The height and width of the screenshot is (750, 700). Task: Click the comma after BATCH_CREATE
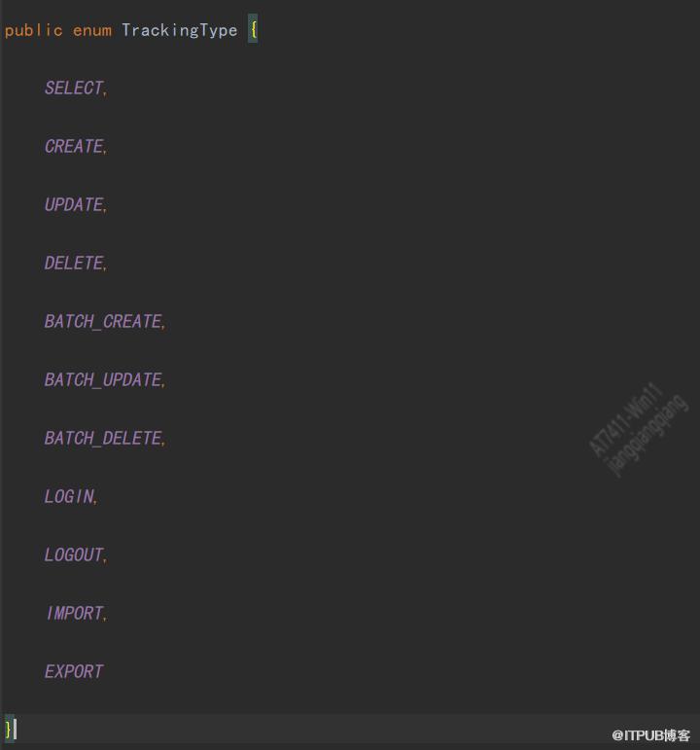click(164, 325)
